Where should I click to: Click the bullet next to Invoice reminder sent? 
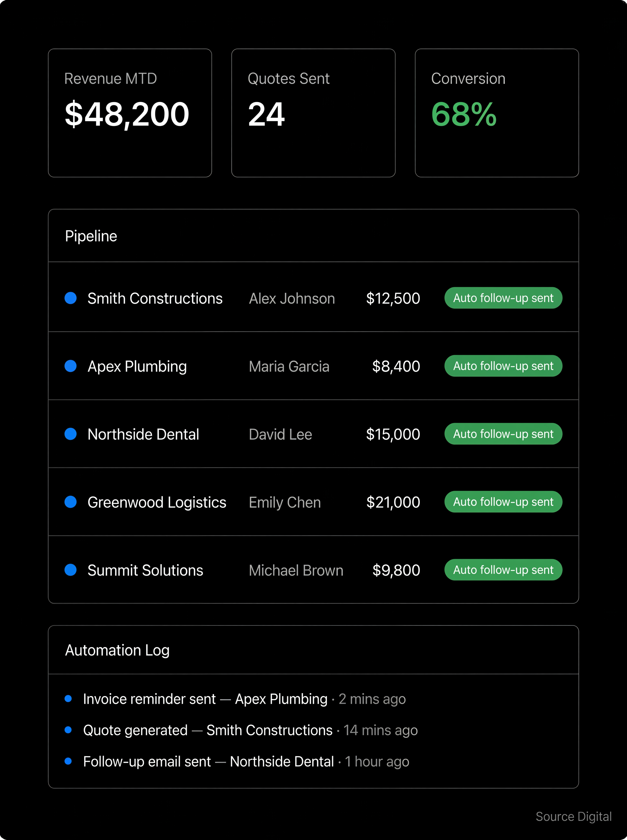68,698
